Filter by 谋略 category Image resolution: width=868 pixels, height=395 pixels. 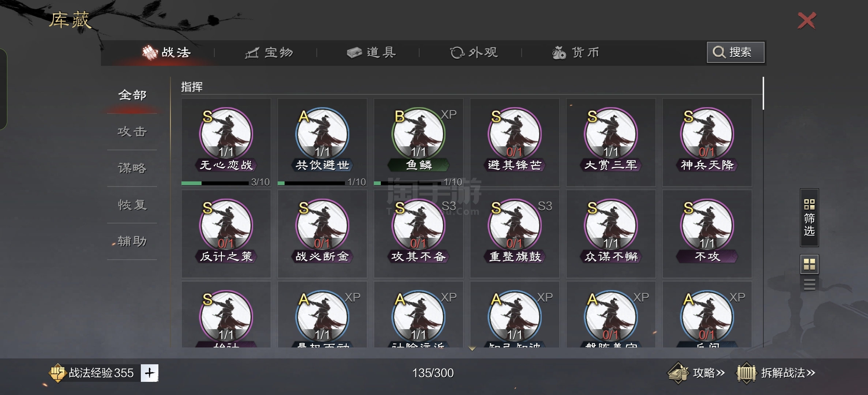132,168
